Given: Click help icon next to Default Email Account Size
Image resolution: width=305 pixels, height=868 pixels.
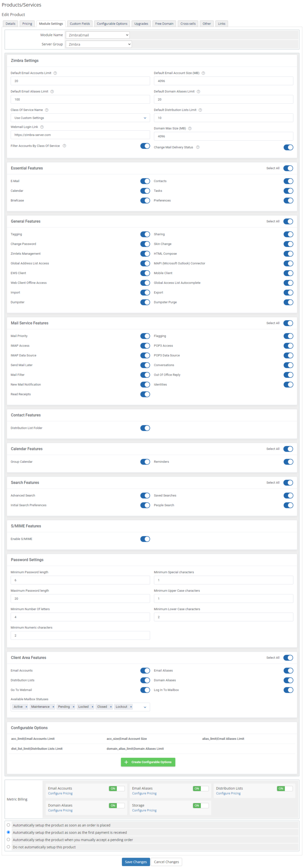Looking at the screenshot, I should (203, 73).
